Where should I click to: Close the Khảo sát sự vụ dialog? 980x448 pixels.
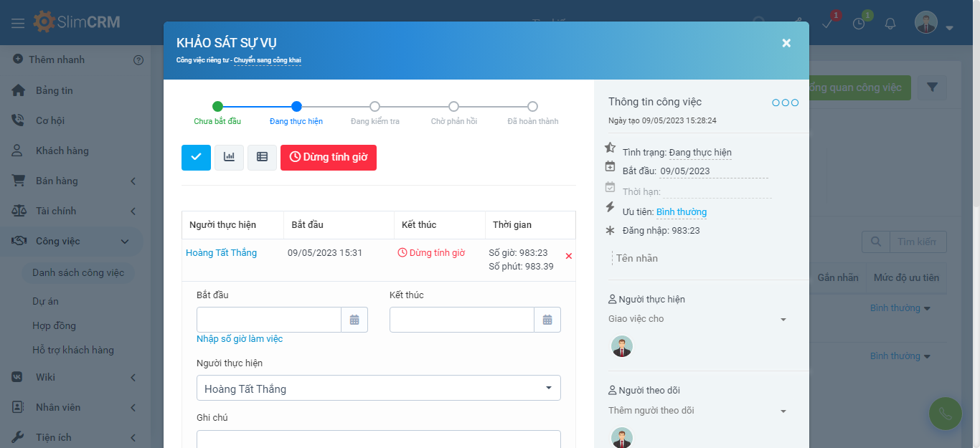click(786, 43)
